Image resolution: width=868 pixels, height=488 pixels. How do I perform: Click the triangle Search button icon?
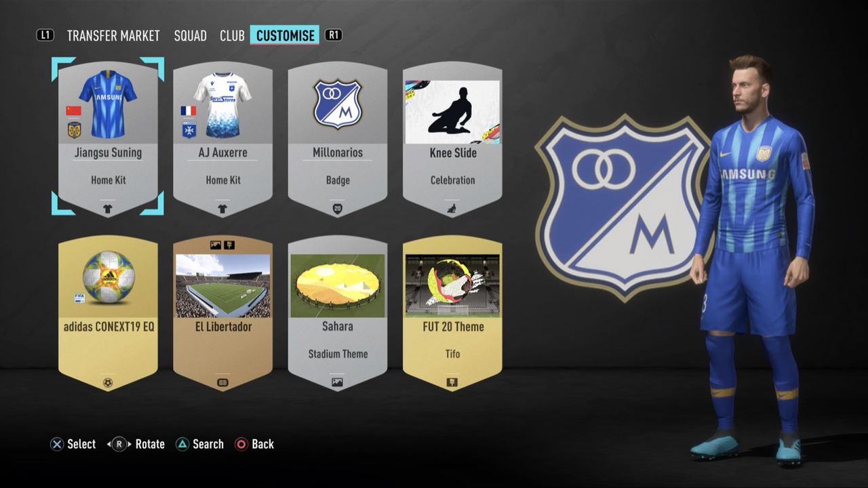click(182, 445)
